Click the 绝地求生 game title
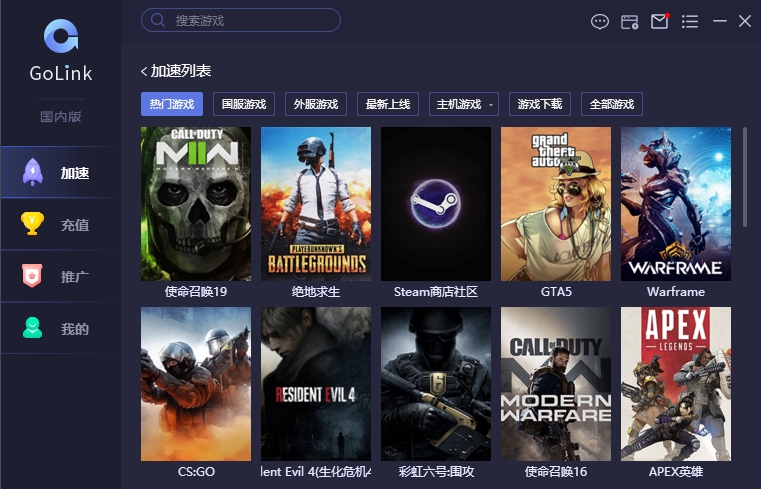761x489 pixels. tap(316, 292)
